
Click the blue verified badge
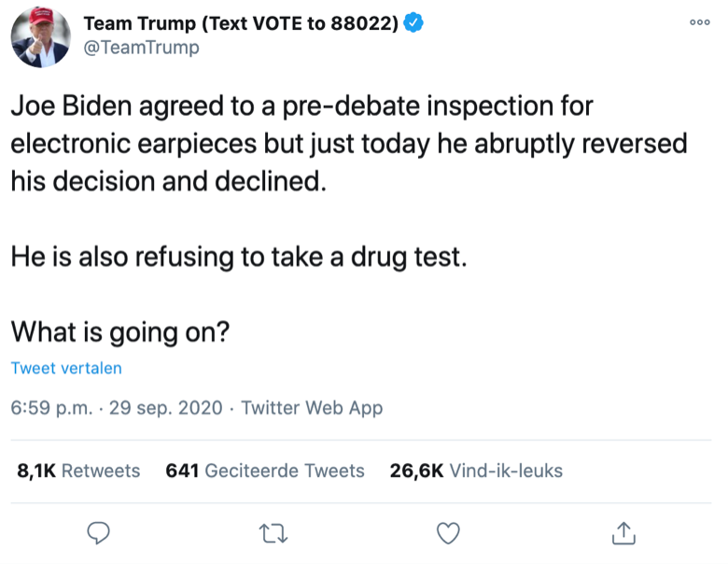pyautogui.click(x=414, y=23)
